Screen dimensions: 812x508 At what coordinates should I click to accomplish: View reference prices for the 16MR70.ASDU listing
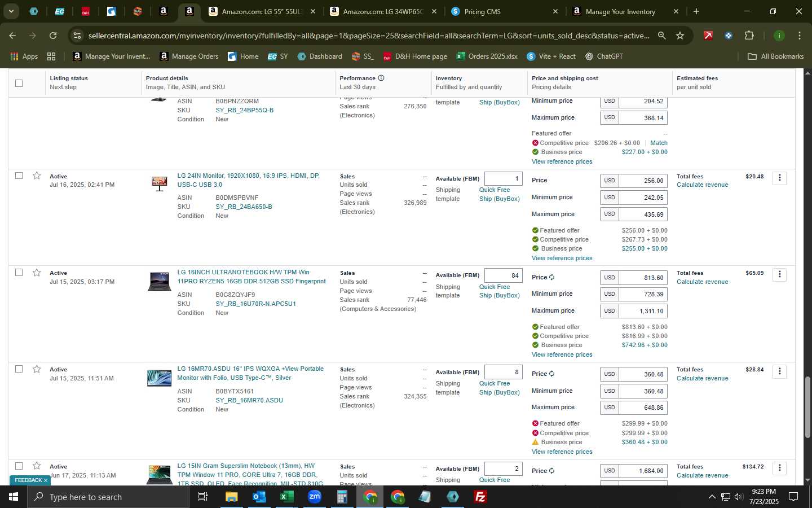[x=562, y=452]
